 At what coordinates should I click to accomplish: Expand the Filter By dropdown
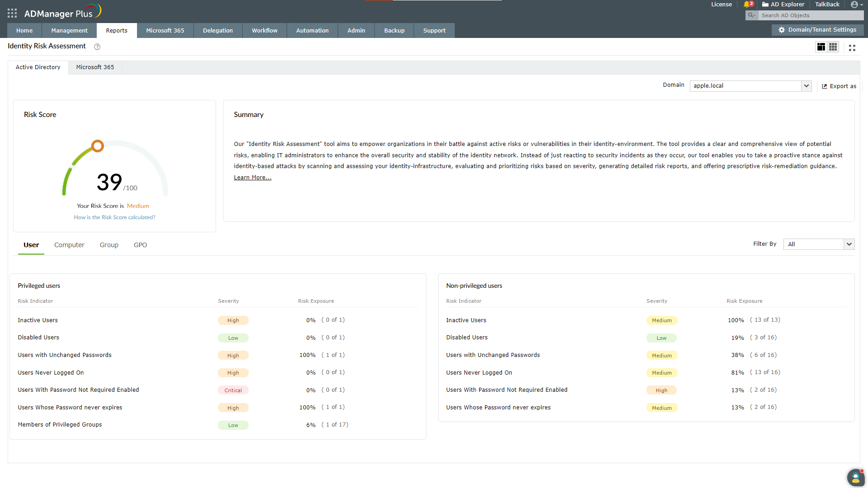pos(849,244)
